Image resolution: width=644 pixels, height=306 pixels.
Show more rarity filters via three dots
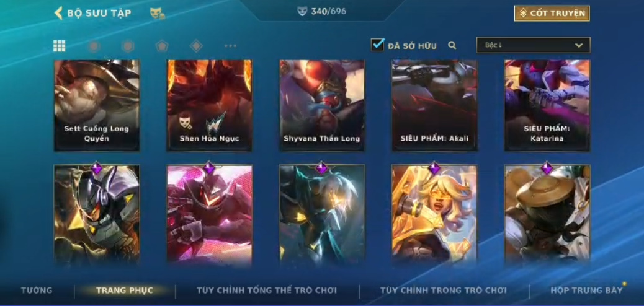coord(230,46)
